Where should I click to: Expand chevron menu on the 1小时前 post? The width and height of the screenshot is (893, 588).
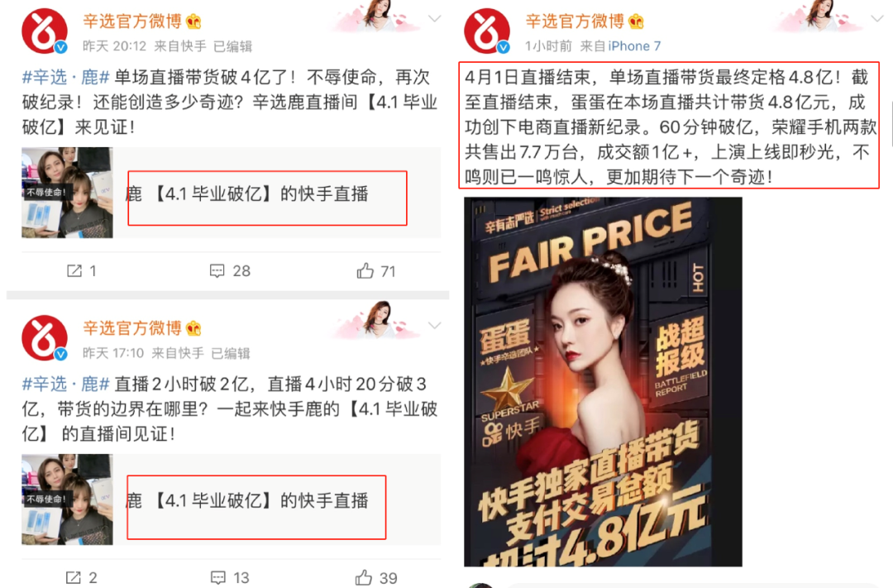[x=877, y=19]
